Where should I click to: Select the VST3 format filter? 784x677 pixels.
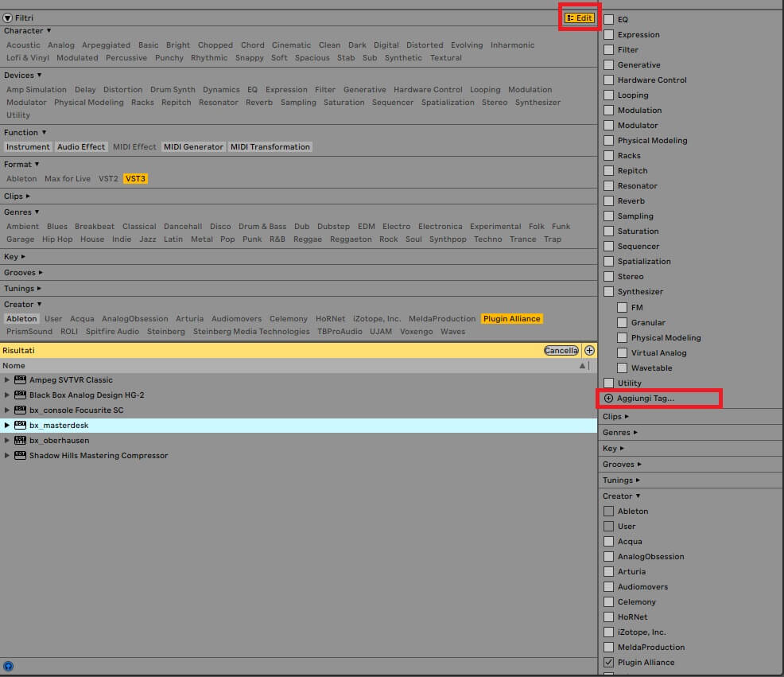135,179
